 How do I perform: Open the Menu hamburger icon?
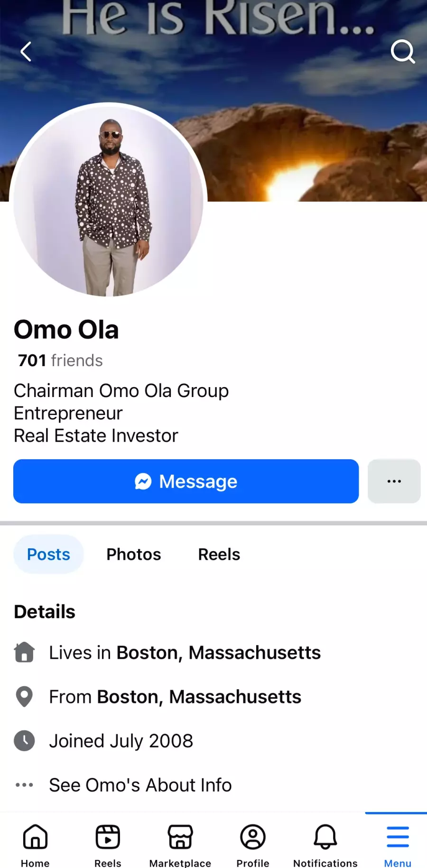coord(398,845)
